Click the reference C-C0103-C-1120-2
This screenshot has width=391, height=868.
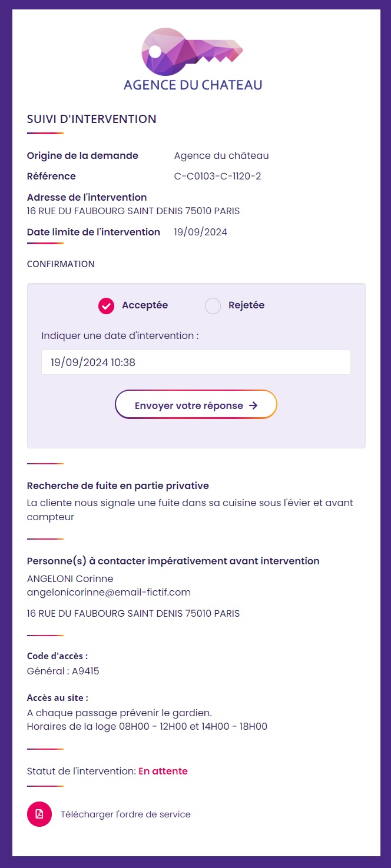218,176
